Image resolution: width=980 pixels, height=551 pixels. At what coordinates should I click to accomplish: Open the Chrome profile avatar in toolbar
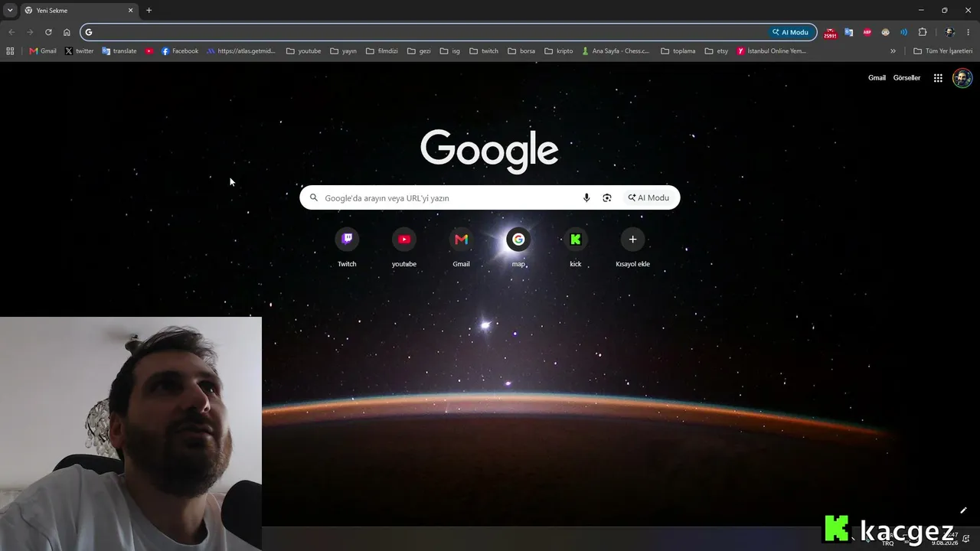[x=949, y=32]
